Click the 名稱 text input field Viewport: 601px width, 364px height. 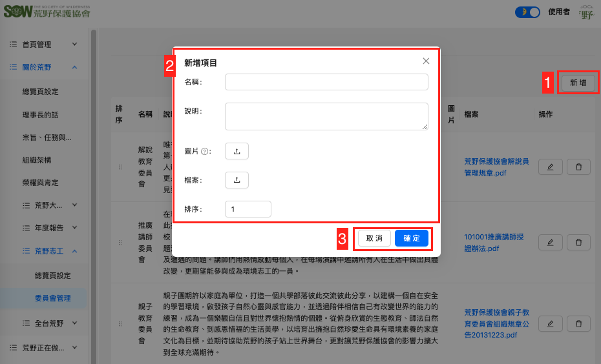pyautogui.click(x=326, y=82)
